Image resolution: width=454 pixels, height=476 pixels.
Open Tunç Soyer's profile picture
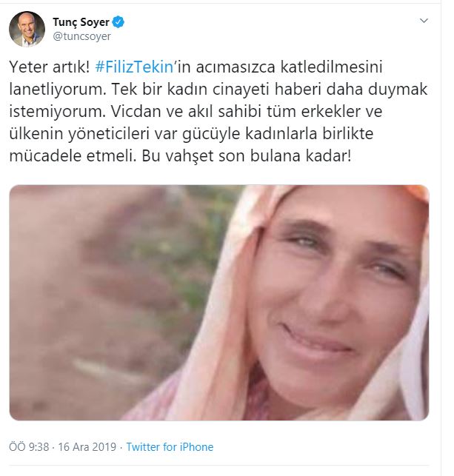tap(27, 29)
